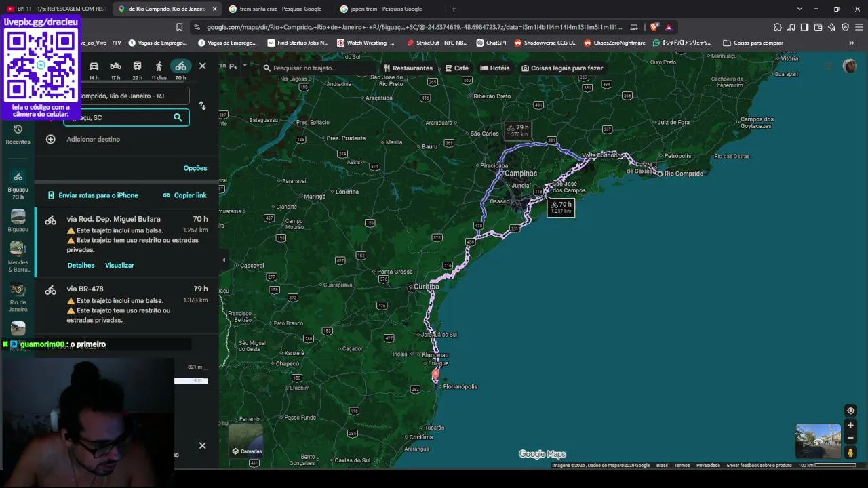
Task: Open the Brave VPN shield icon
Action: tap(845, 27)
